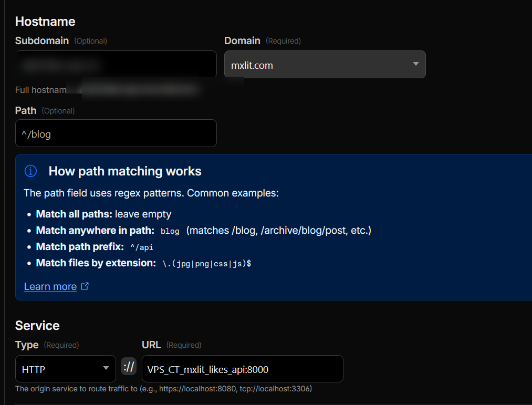The height and width of the screenshot is (405, 532).
Task: Click the Path field label
Action: coord(26,111)
